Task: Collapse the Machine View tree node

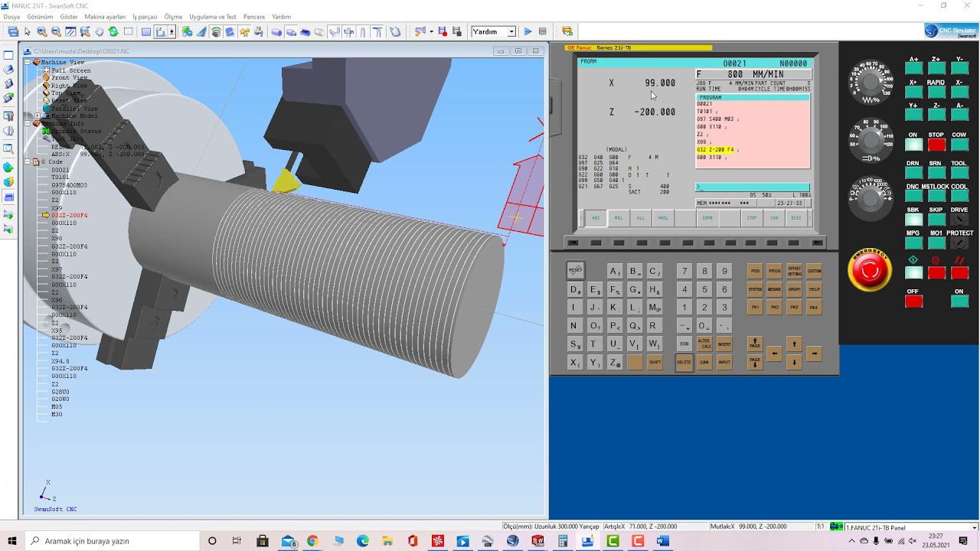Action: point(28,62)
